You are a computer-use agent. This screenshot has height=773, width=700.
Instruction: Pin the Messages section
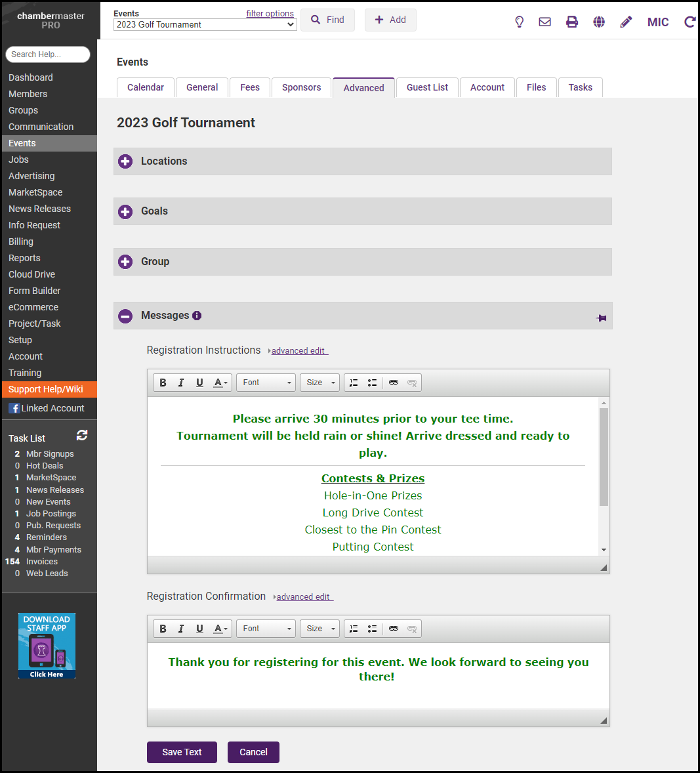[x=602, y=318]
